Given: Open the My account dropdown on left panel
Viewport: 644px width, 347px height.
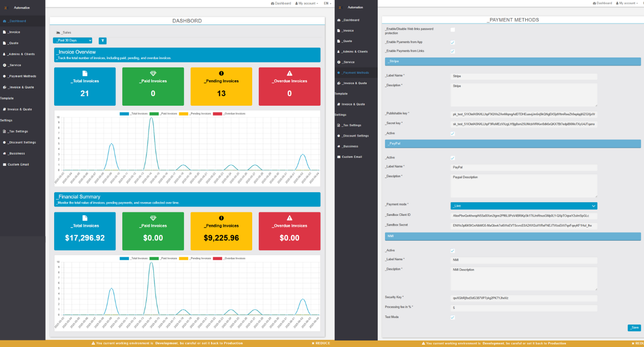Looking at the screenshot, I should pos(306,3).
